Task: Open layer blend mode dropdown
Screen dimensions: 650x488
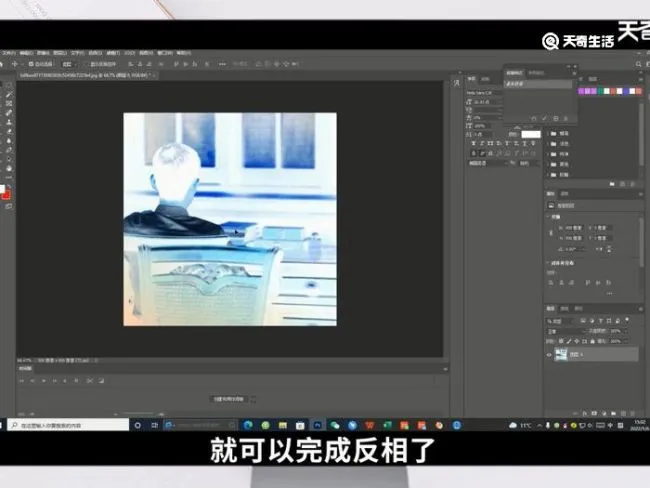Action: [567, 332]
